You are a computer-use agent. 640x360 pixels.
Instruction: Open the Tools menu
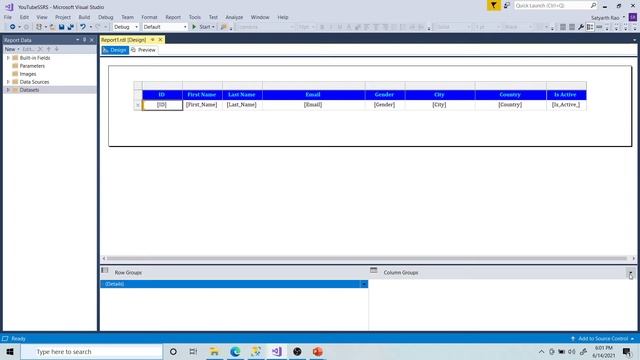(x=195, y=17)
